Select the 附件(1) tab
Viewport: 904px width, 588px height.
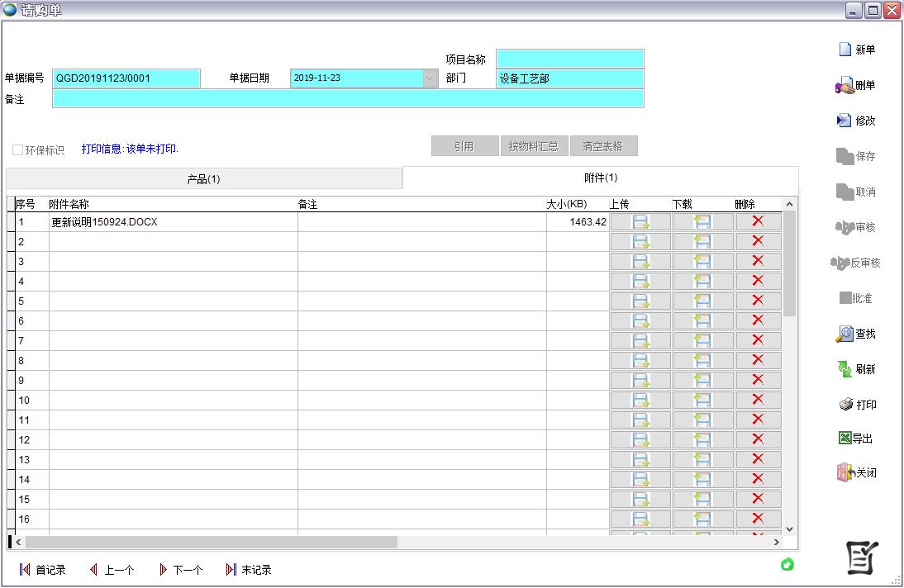(x=600, y=178)
